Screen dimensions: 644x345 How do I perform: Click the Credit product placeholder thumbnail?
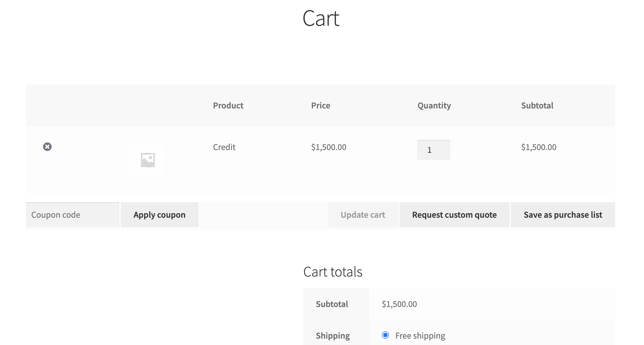[x=148, y=160]
